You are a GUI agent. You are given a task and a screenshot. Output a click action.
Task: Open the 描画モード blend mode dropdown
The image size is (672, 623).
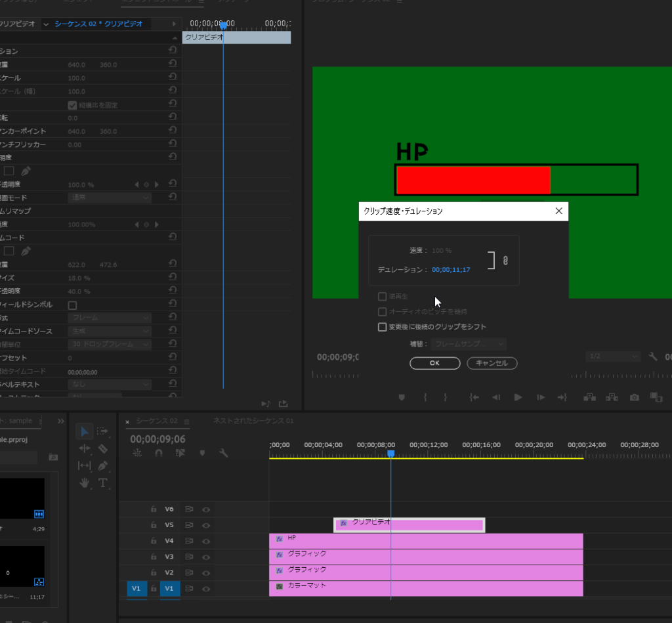pos(110,198)
